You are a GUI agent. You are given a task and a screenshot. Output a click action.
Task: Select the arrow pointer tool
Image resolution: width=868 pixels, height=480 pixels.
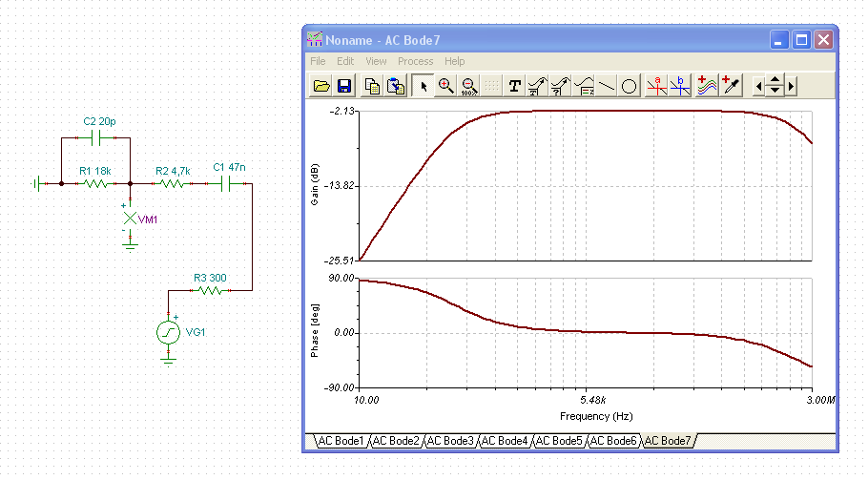(x=424, y=87)
